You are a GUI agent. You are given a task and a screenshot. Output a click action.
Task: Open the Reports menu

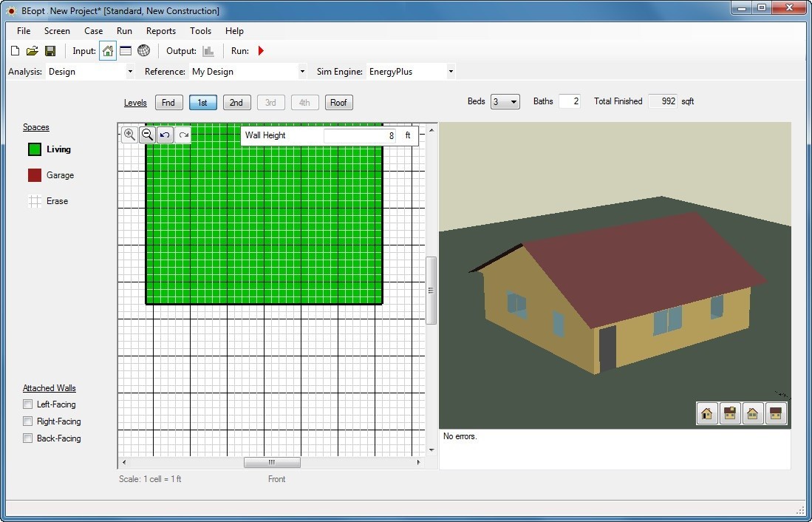(x=161, y=31)
